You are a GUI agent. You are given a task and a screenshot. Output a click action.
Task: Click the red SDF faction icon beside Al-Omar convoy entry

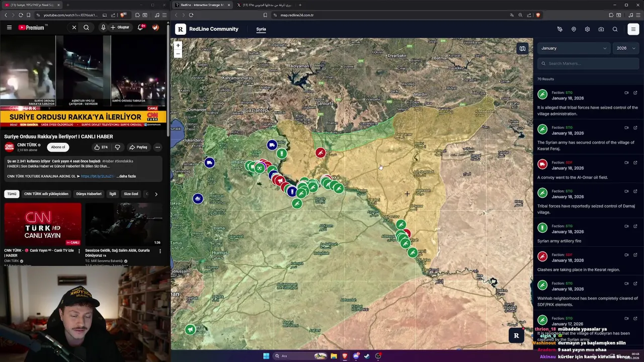pyautogui.click(x=542, y=164)
